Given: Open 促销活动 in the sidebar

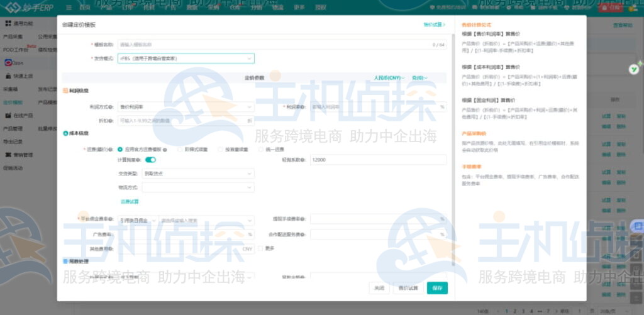Looking at the screenshot, I should (x=13, y=168).
